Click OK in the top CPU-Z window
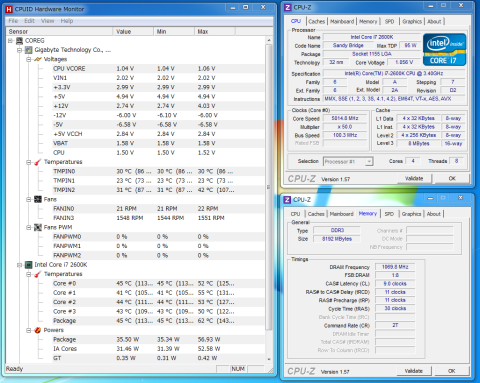This screenshot has width=480, height=383. 452,178
